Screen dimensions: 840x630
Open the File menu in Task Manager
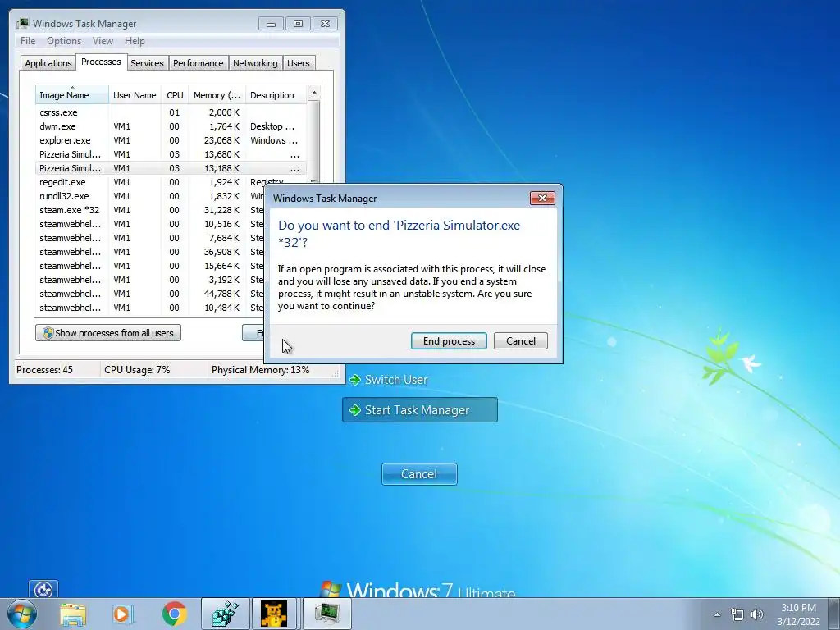coord(28,41)
